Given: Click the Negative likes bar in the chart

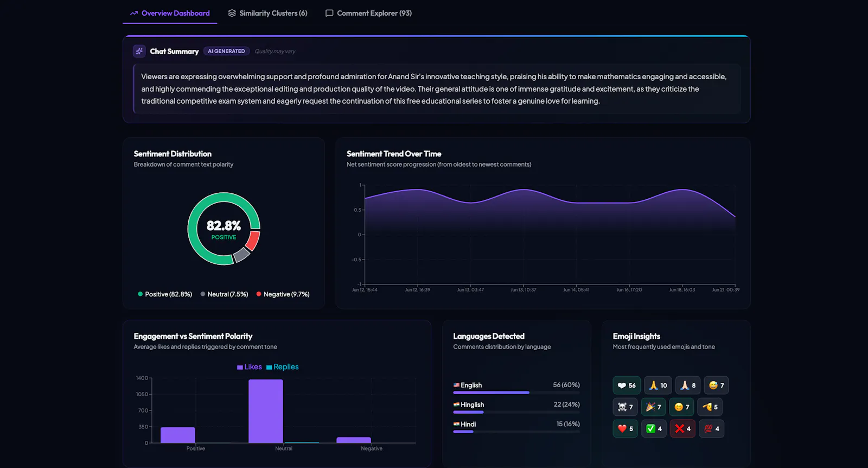Looking at the screenshot, I should pyautogui.click(x=354, y=440).
